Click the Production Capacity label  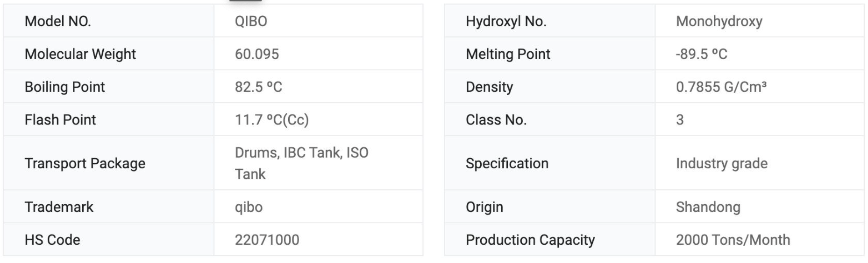tap(530, 240)
